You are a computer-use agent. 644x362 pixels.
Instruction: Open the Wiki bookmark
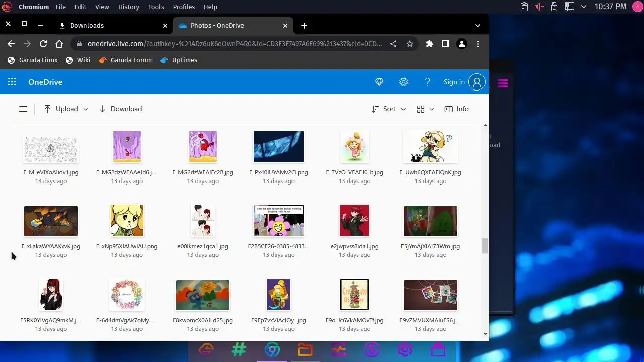click(78, 60)
